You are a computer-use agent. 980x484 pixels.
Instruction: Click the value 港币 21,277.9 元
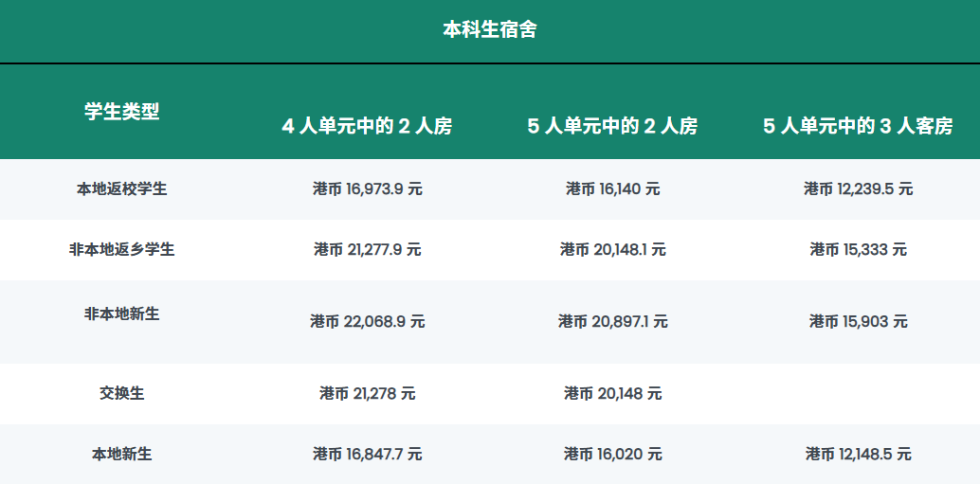(x=368, y=249)
